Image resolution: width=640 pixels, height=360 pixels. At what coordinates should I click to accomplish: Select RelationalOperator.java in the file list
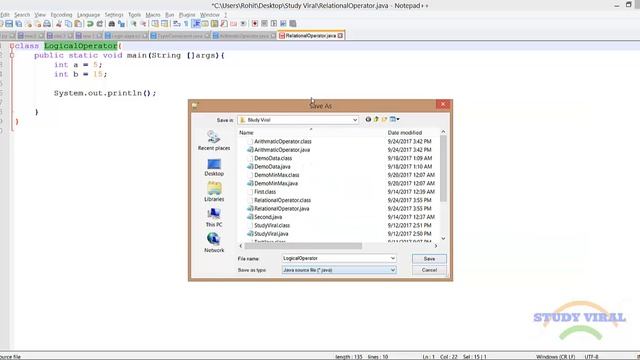point(282,209)
